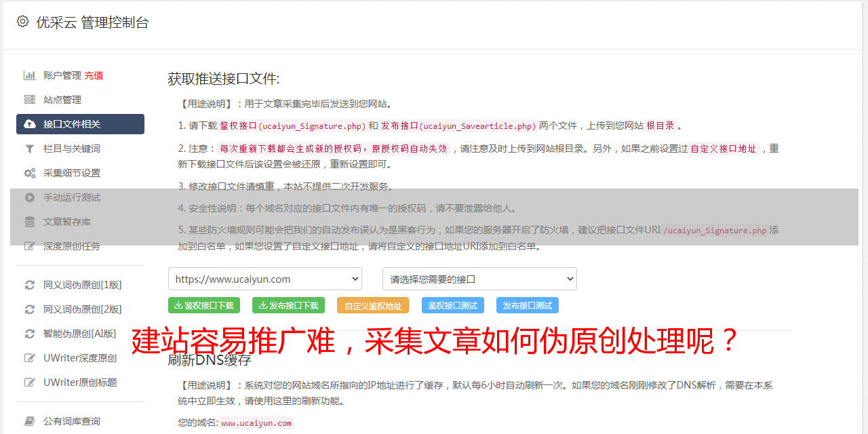Open the 请选择您需要的接口 dropdown
Screen dimensions: 868x434
479,279
